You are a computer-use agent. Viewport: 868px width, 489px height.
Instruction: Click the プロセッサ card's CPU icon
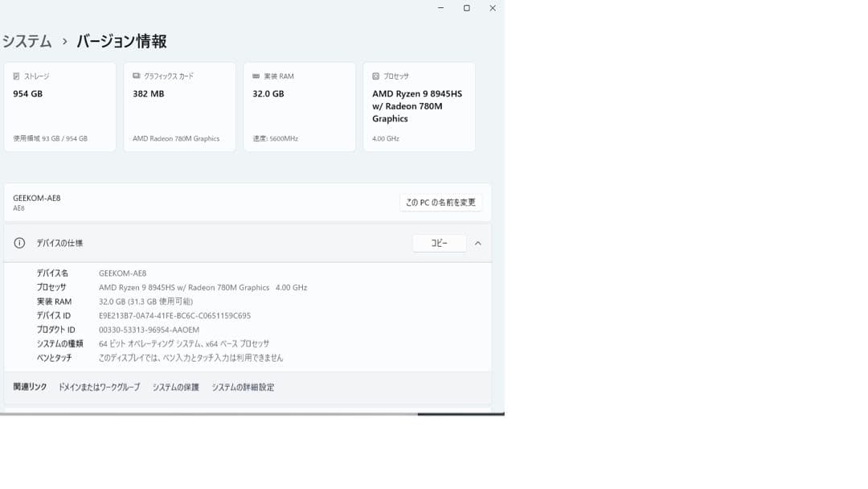click(x=375, y=76)
